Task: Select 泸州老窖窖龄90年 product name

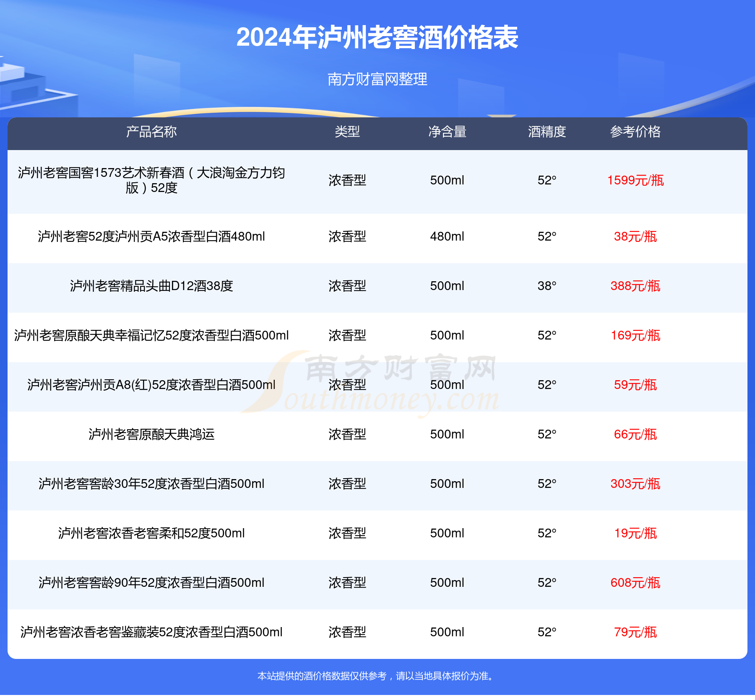Action: pos(151,583)
